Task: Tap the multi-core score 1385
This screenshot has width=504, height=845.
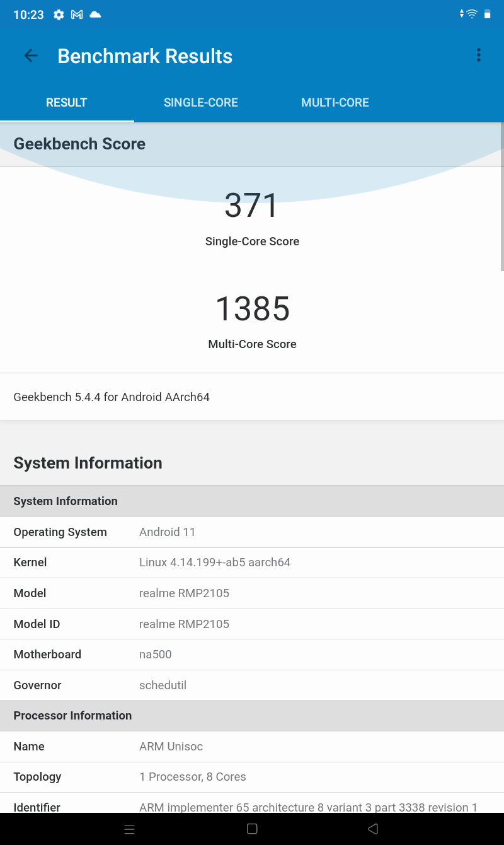Action: (x=253, y=308)
